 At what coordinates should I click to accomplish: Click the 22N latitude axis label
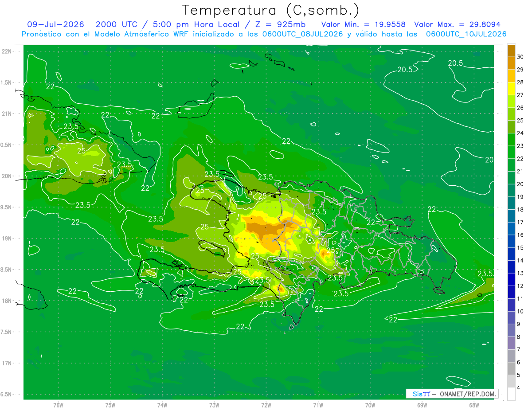7,51
